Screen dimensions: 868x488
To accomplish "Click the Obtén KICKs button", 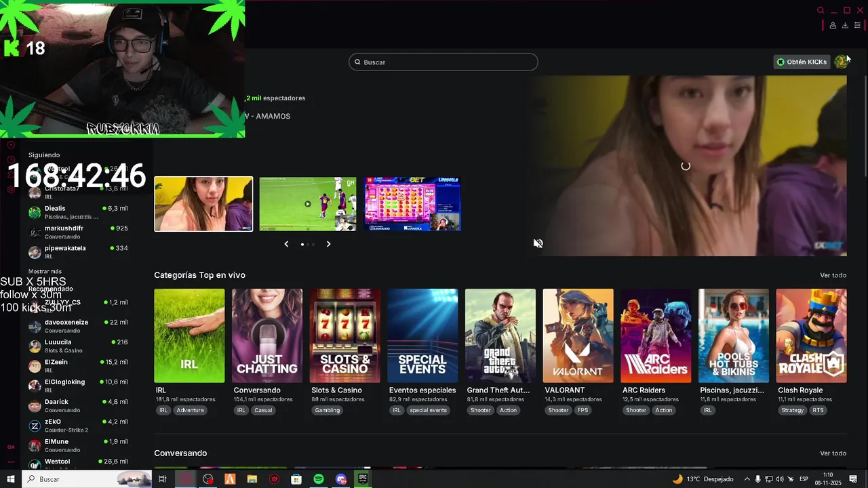I will pyautogui.click(x=802, y=62).
